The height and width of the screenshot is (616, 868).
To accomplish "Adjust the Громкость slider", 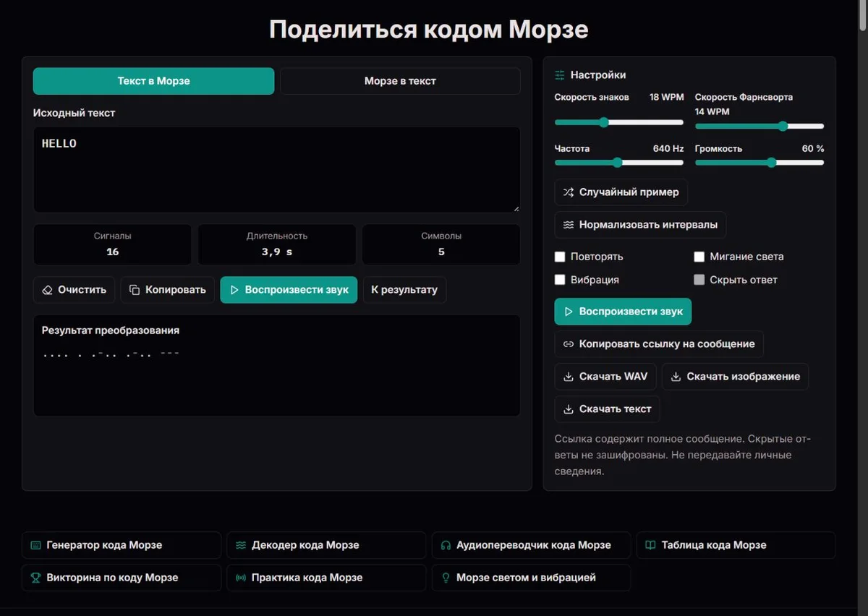I will pos(759,163).
